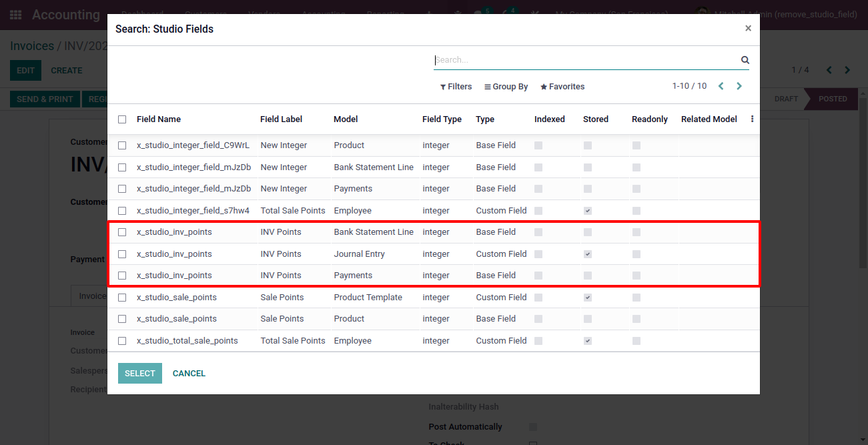This screenshot has height=445, width=868.
Task: Select checkbox for x_studio_total_sale_points row
Action: click(x=122, y=341)
